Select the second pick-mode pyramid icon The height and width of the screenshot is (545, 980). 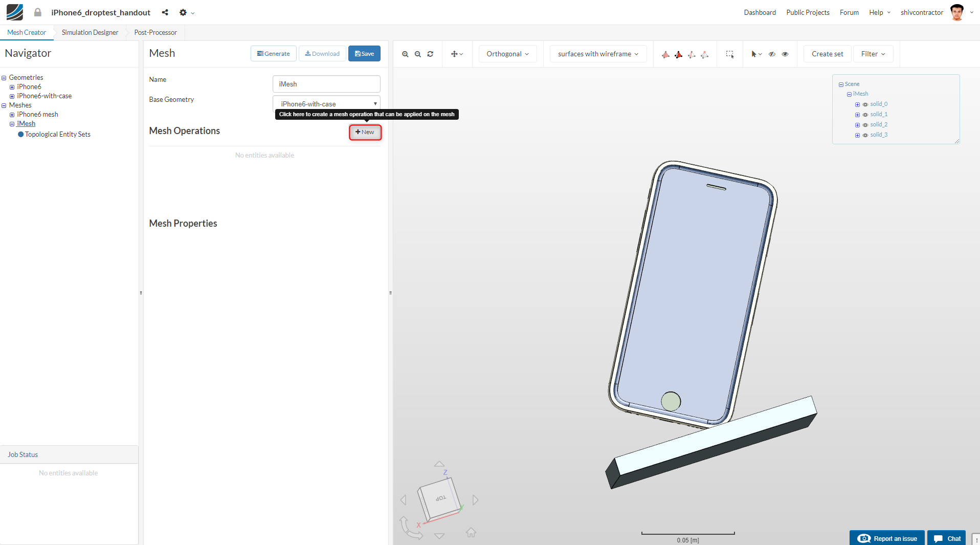coord(678,54)
